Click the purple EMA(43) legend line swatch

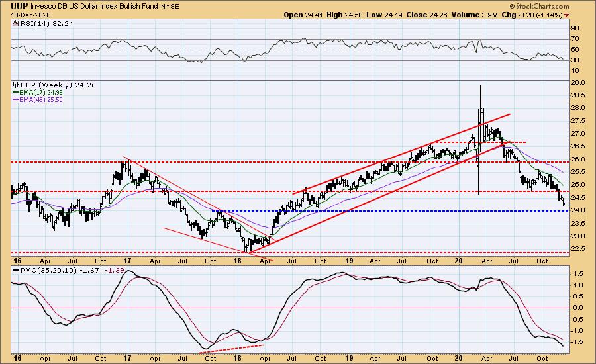click(16, 100)
